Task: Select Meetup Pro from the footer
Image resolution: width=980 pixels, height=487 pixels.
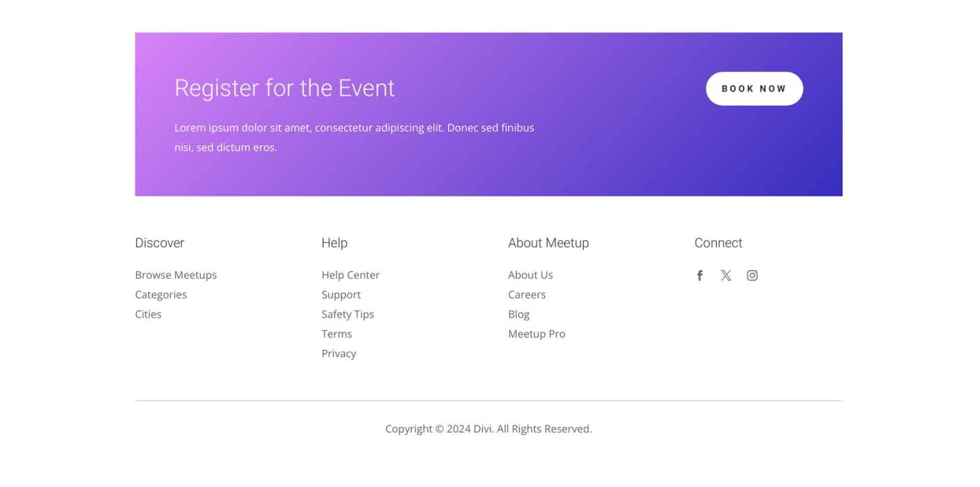Action: [537, 333]
